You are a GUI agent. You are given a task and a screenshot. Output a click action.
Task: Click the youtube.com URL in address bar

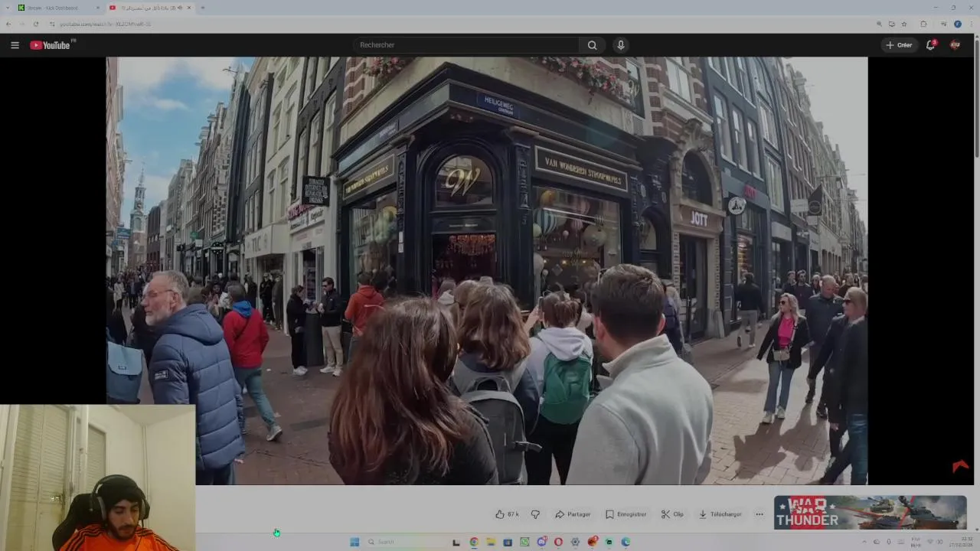106,24
